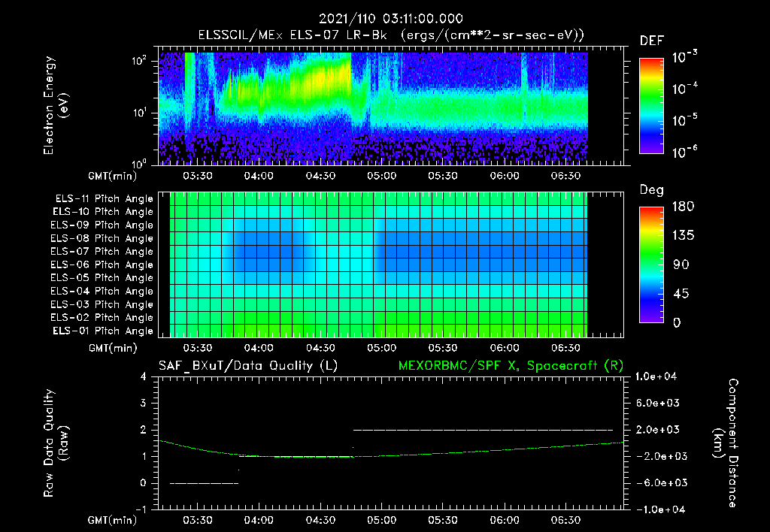Click the data quality line segment at level 0
The width and height of the screenshot is (770, 532).
point(205,483)
